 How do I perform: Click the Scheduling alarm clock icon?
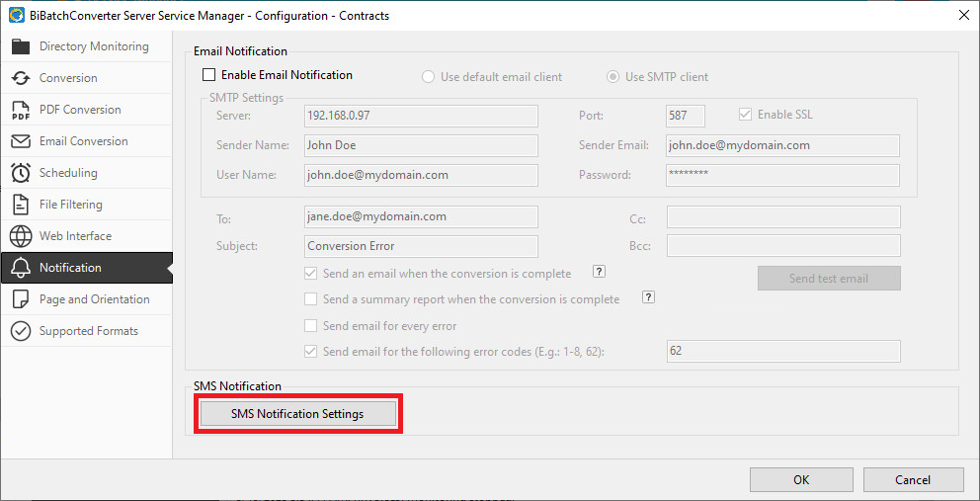tap(21, 173)
